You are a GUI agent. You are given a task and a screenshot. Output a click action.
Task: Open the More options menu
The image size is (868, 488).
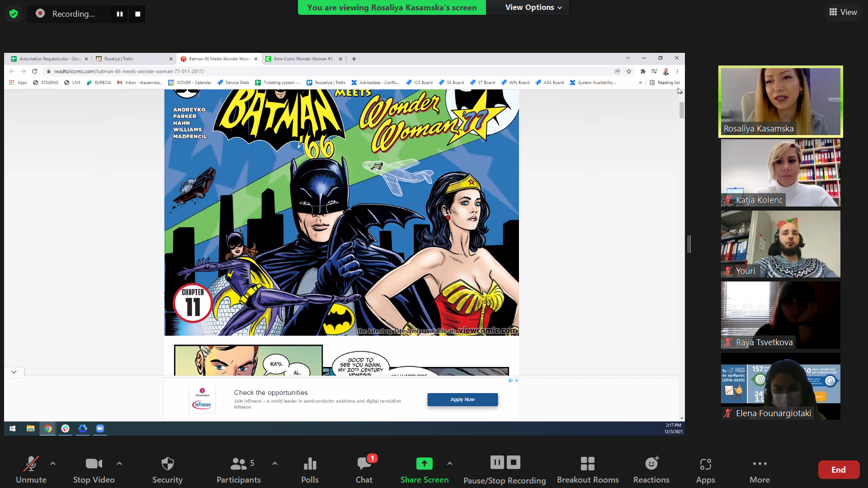[759, 470]
